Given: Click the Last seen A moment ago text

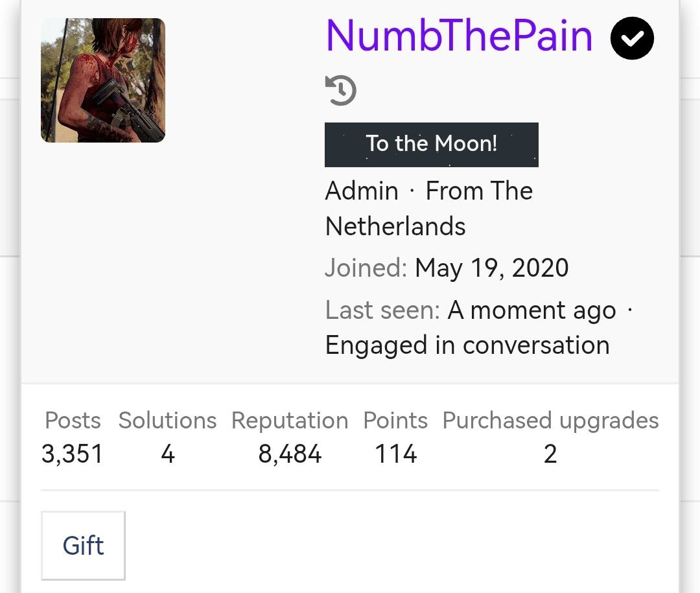Looking at the screenshot, I should [531, 310].
